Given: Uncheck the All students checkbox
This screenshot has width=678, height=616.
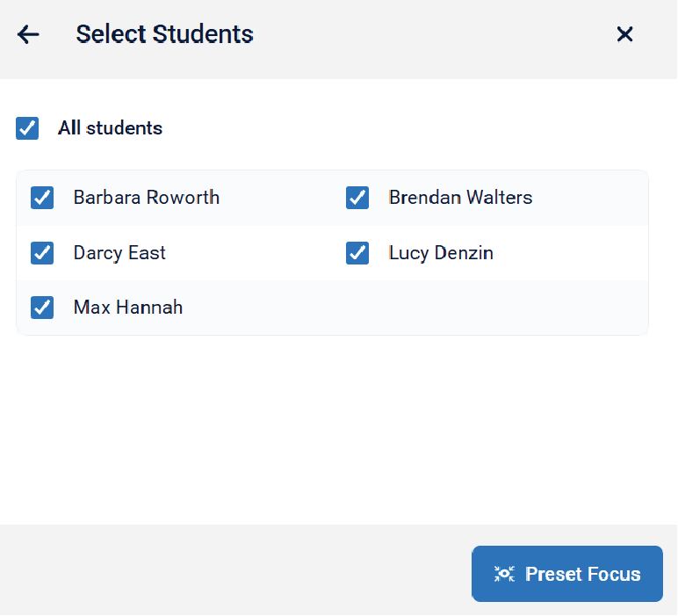Looking at the screenshot, I should point(27,128).
